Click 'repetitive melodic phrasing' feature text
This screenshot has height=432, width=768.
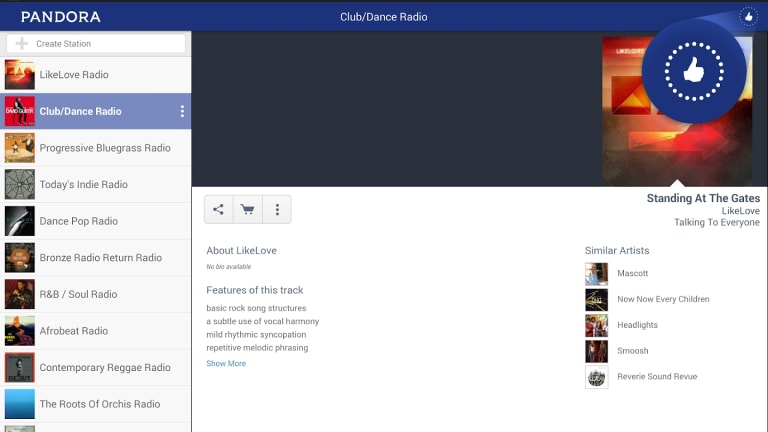pos(257,348)
